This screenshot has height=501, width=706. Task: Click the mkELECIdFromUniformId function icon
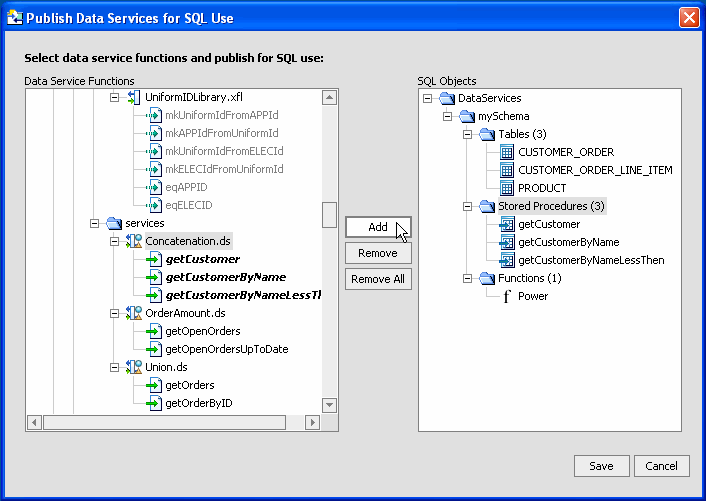point(154,169)
